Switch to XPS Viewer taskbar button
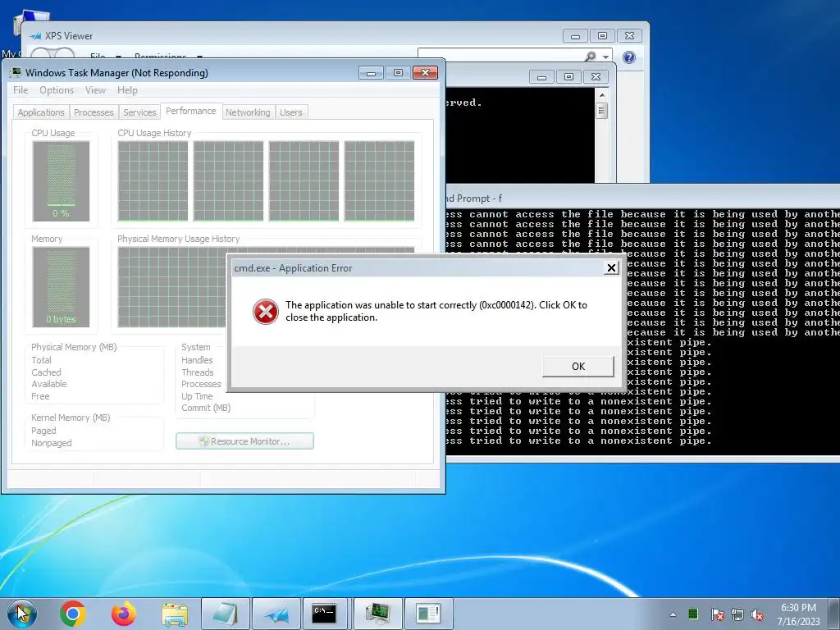This screenshot has height=630, width=840. coord(276,614)
